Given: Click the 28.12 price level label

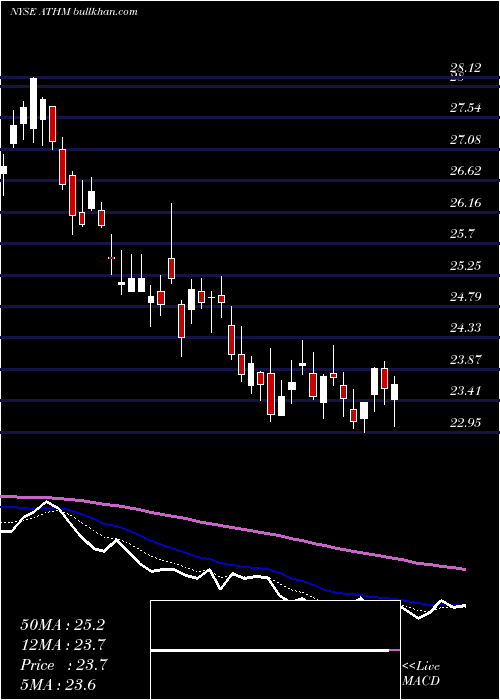Looking at the screenshot, I should pos(466,68).
